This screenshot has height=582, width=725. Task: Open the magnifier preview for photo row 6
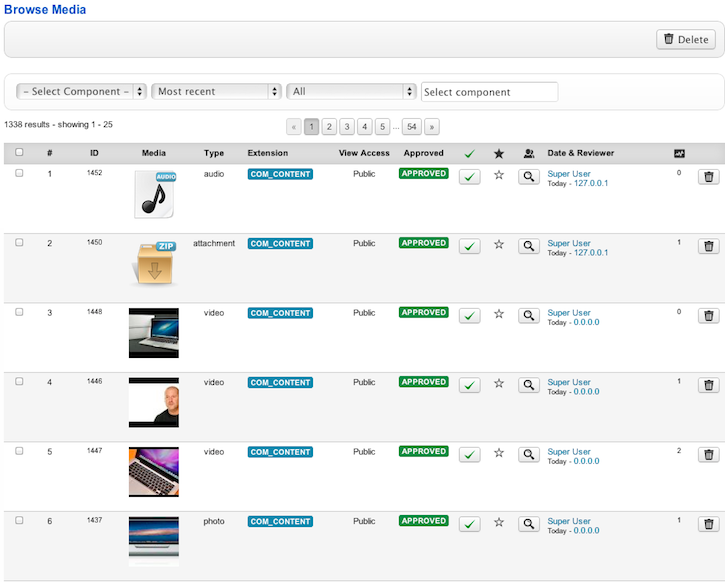coord(529,524)
